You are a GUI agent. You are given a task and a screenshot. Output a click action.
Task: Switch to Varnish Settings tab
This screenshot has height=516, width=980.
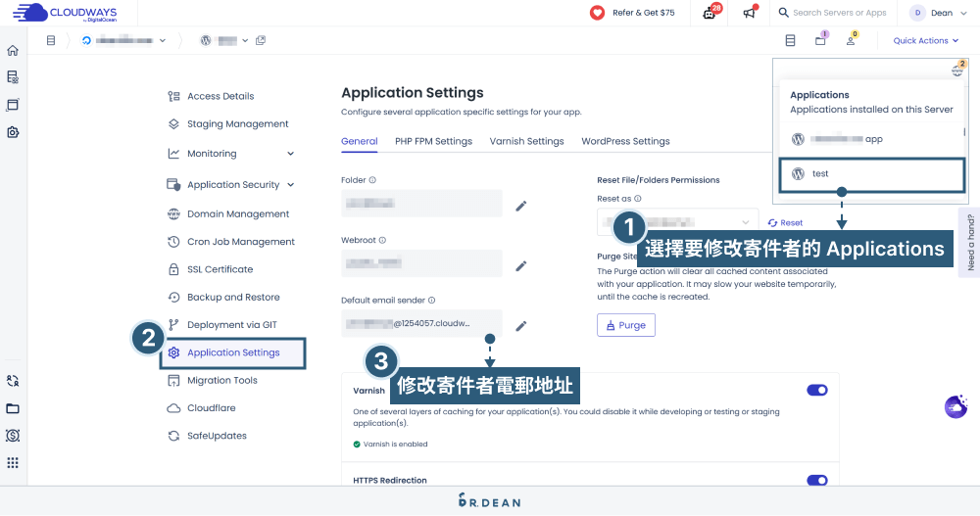[527, 141]
